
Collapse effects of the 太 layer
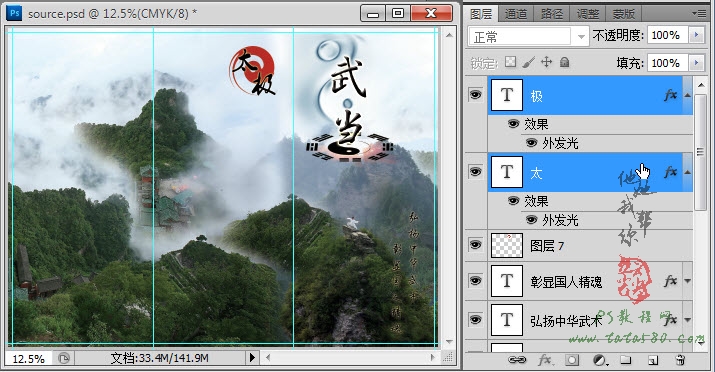tap(687, 172)
